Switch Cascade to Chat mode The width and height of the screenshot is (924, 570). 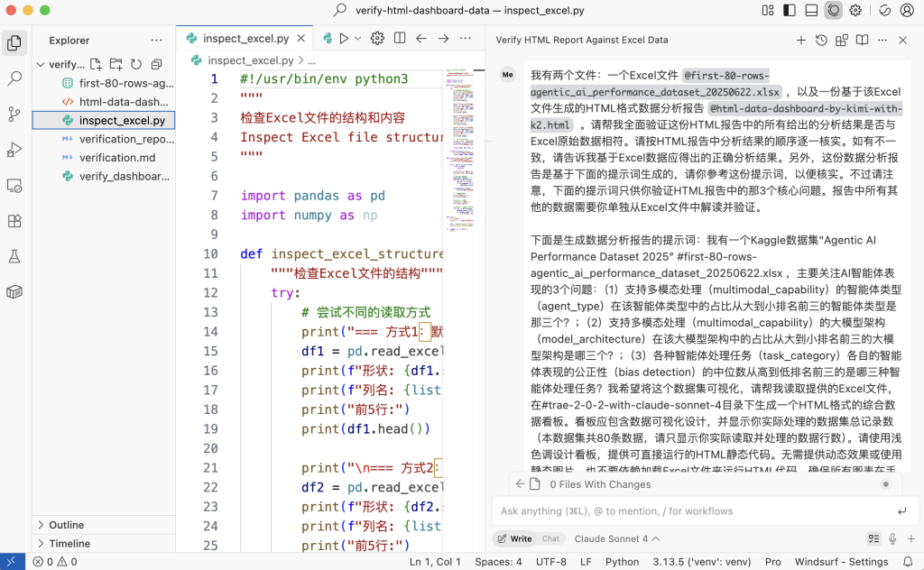pos(550,538)
